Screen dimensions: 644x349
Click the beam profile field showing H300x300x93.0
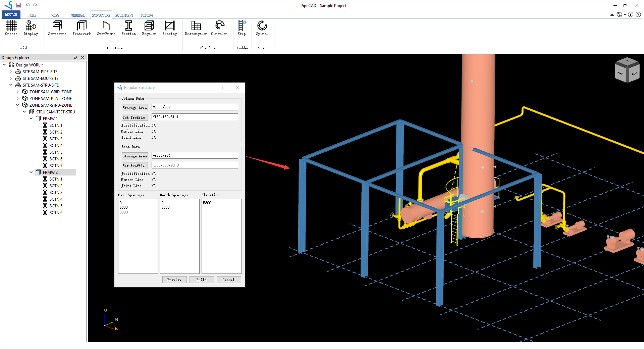point(195,165)
